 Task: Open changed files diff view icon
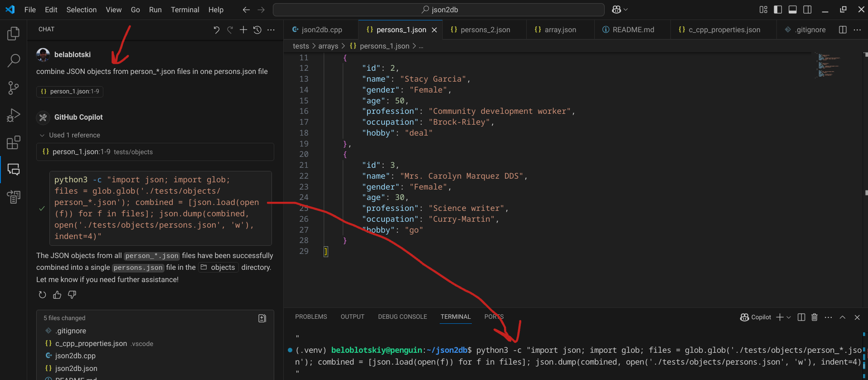[x=262, y=318]
